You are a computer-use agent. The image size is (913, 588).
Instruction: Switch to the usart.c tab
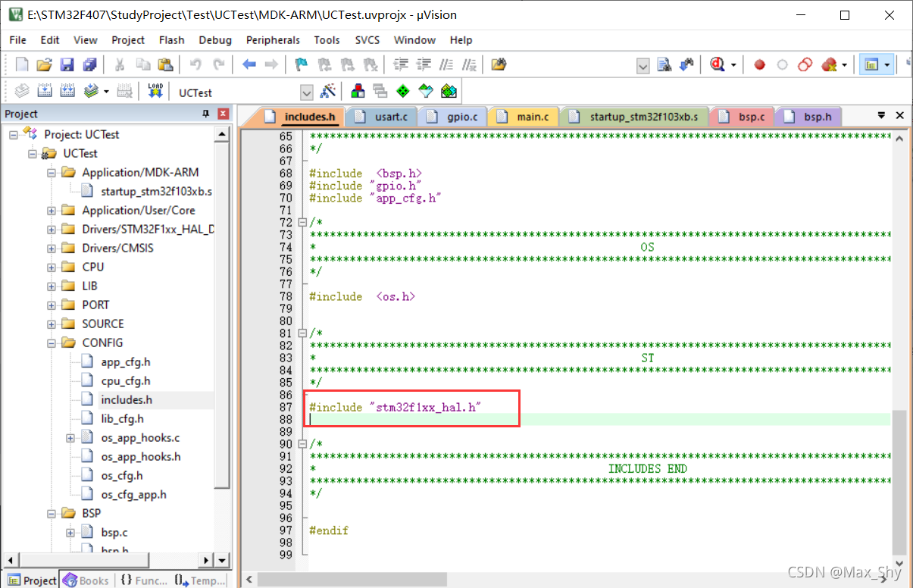pyautogui.click(x=383, y=117)
